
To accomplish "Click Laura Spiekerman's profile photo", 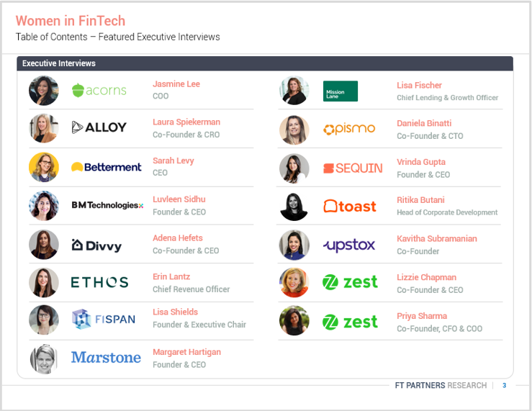I will click(44, 128).
